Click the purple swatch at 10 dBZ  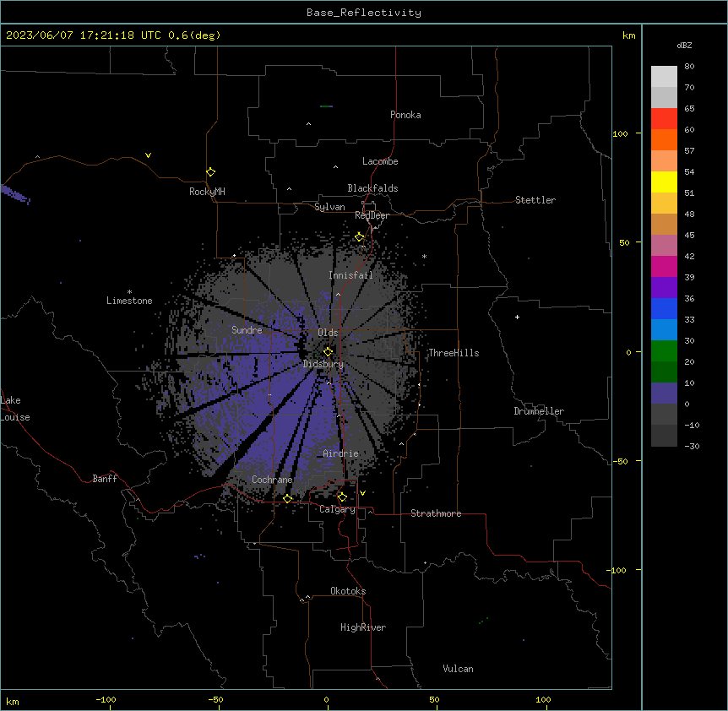coord(664,393)
